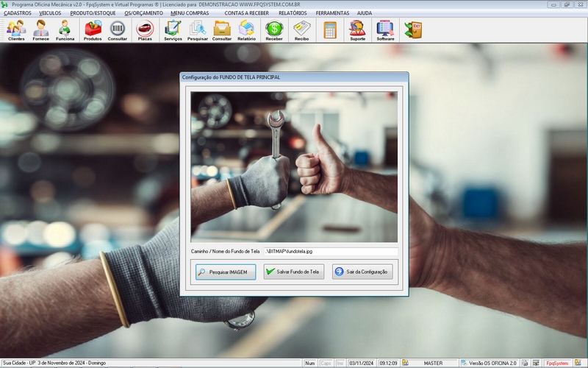Open the Clientes toolbar icon
Image resolution: width=588 pixels, height=368 pixels.
[x=16, y=30]
